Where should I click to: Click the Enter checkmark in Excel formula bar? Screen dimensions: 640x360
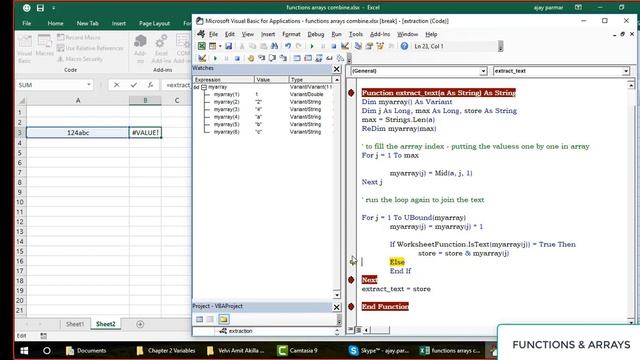[x=134, y=85]
